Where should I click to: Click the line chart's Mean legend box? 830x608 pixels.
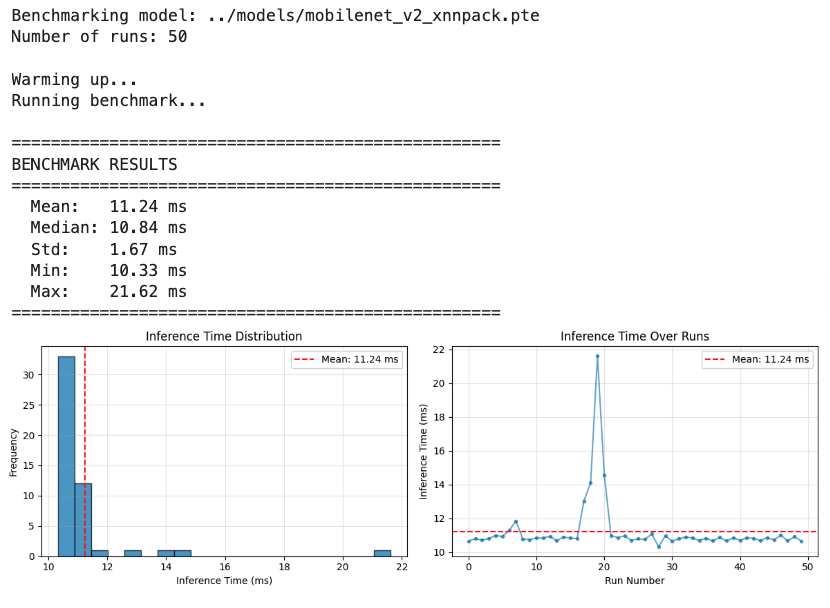tap(758, 360)
